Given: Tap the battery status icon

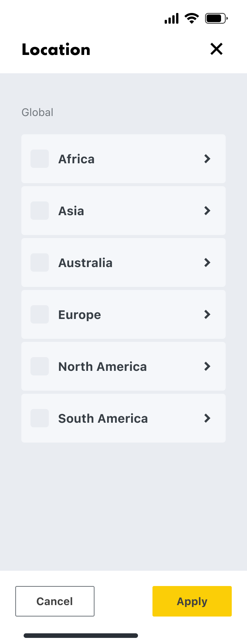Looking at the screenshot, I should (x=216, y=18).
